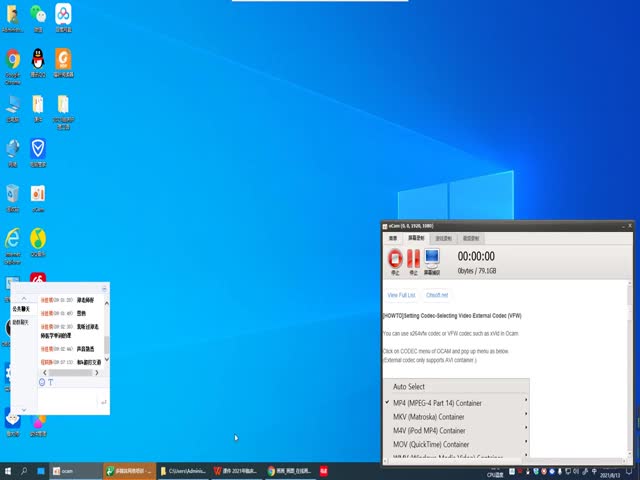This screenshot has width=640, height=480.
Task: Click the chat window horizontal scrollbar
Action: click(x=71, y=373)
